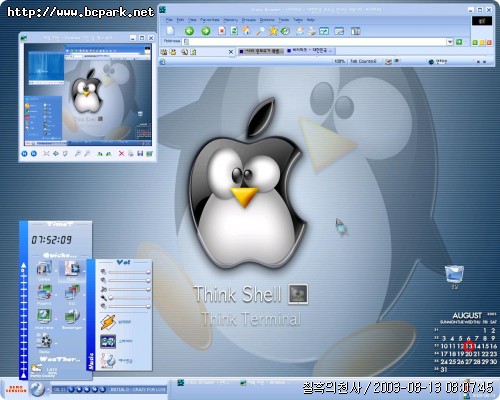Open the Tools menu in Crazy Browser

(284, 20)
